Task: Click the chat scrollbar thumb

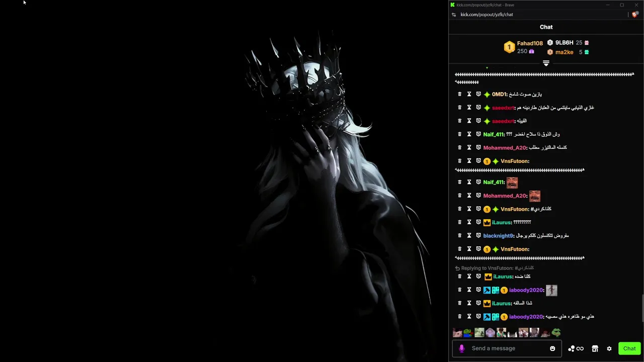Action: pos(642,308)
